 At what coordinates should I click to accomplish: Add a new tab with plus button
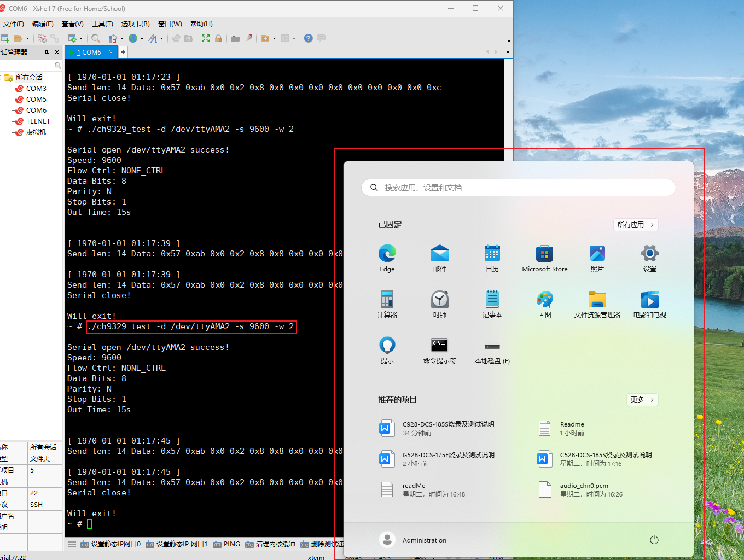[123, 52]
